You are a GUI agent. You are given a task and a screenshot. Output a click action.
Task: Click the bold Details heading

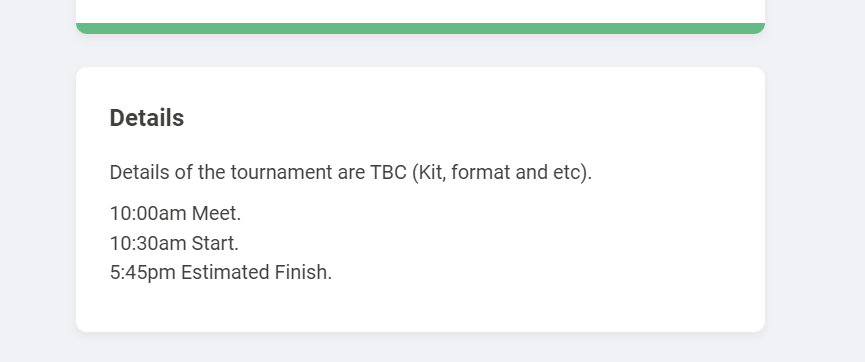147,118
